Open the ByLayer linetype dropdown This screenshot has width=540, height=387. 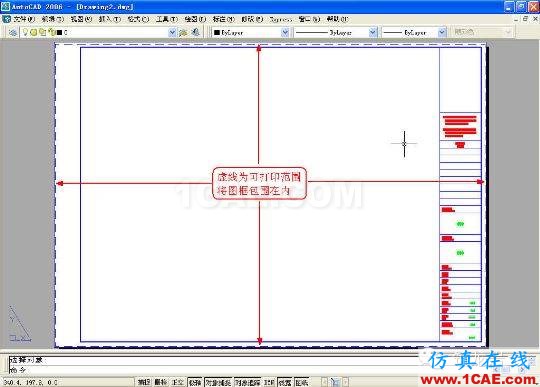coord(373,32)
